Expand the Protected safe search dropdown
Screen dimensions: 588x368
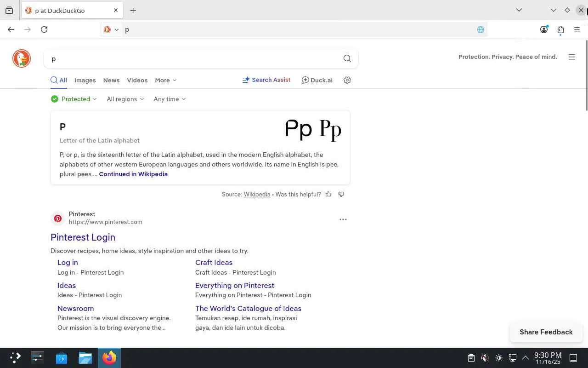(74, 99)
